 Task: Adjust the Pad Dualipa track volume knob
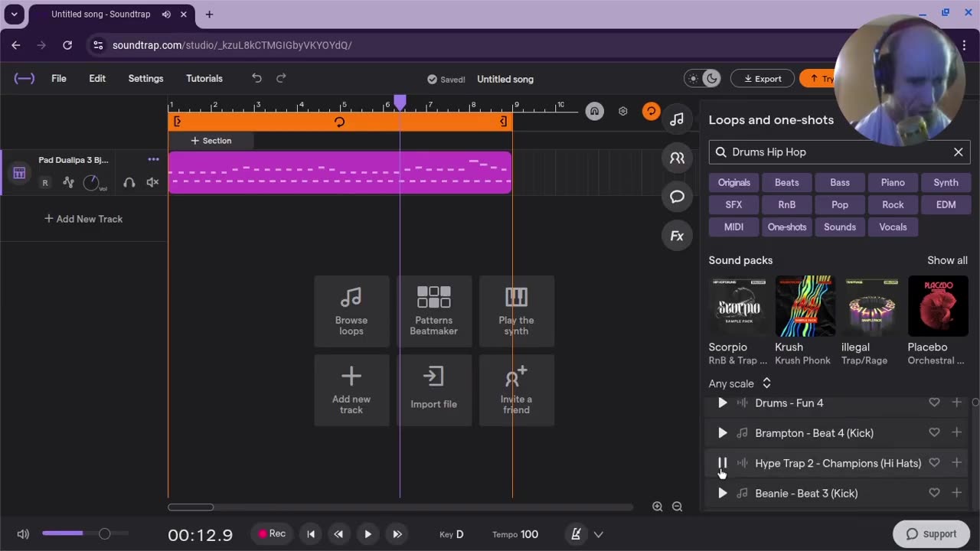92,182
